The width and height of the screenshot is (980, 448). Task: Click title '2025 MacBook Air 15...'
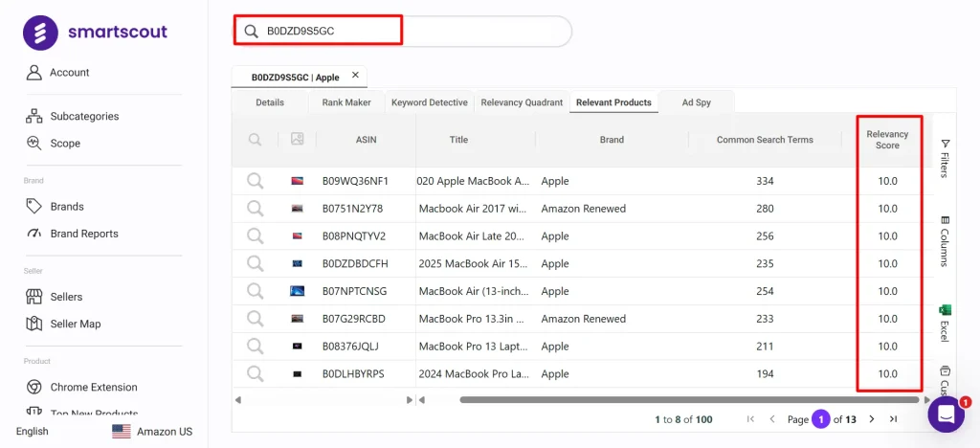pos(475,263)
